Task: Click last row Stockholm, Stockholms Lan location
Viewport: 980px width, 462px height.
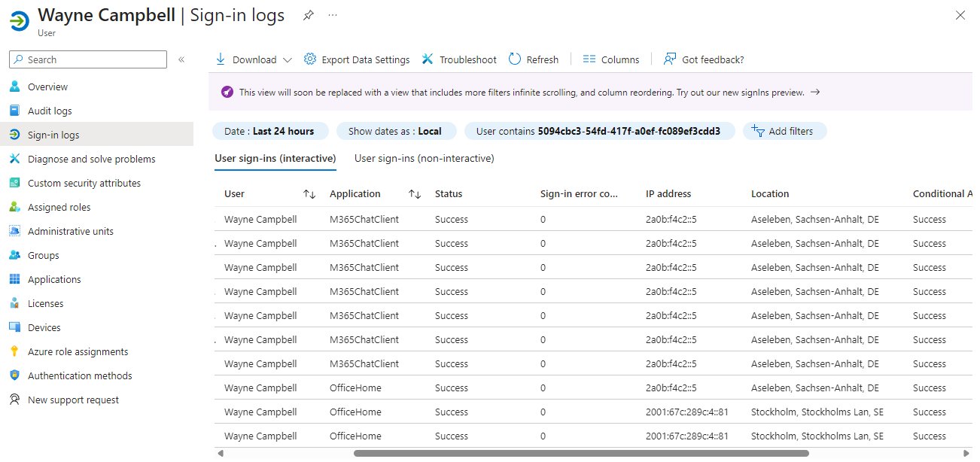Action: 817,436
